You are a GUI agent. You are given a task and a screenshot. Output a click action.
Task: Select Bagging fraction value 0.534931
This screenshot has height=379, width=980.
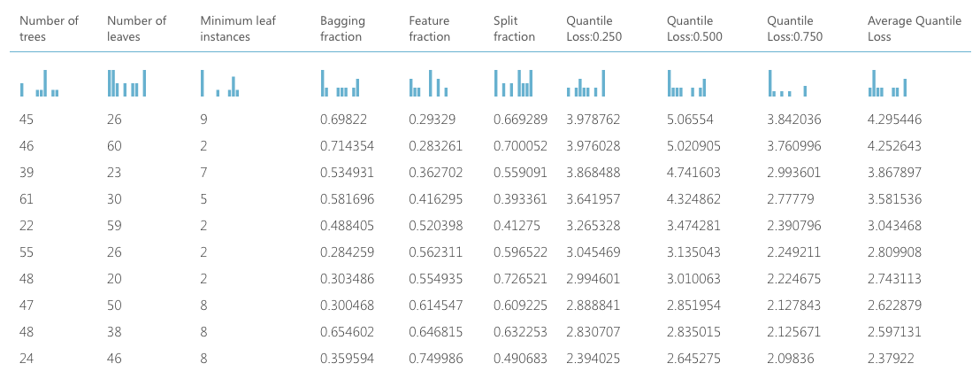(346, 173)
